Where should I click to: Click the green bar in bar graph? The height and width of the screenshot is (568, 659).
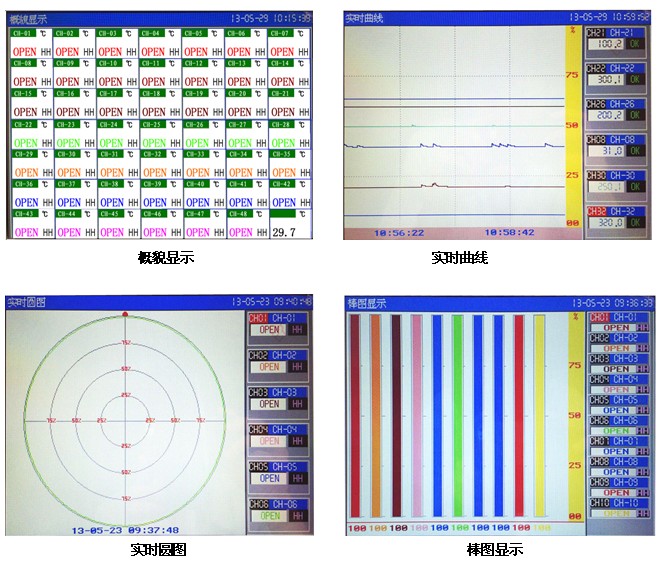pyautogui.click(x=458, y=415)
